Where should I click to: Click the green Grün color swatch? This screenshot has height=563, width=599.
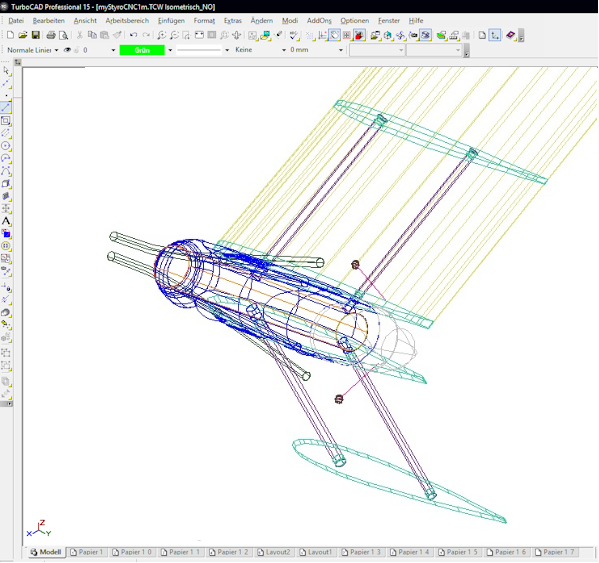[x=142, y=50]
